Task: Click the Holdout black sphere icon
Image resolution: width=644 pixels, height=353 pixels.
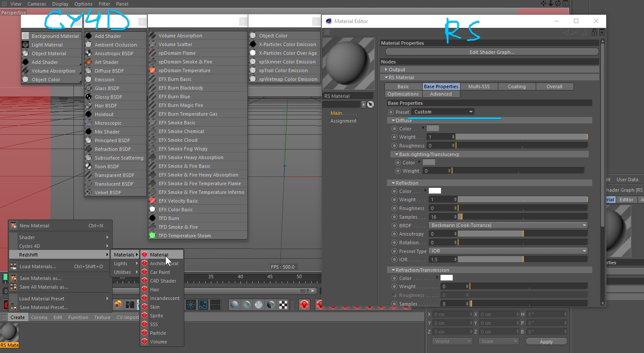Action: coord(89,114)
